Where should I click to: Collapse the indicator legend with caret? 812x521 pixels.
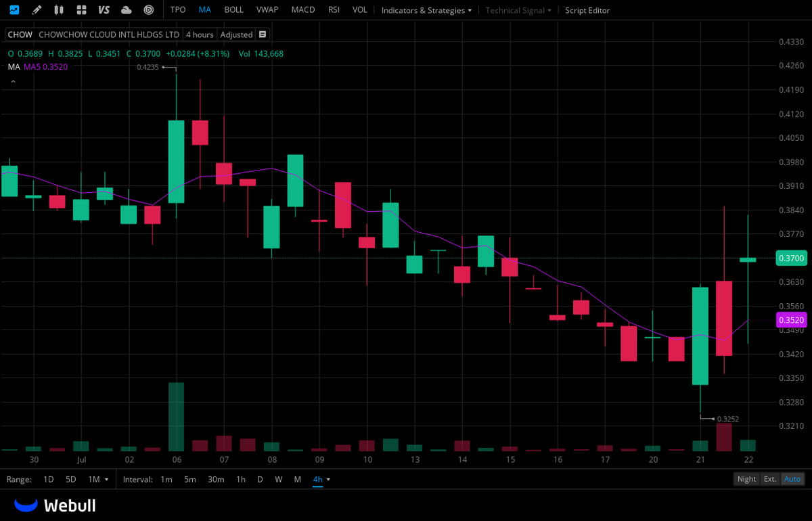click(x=12, y=81)
